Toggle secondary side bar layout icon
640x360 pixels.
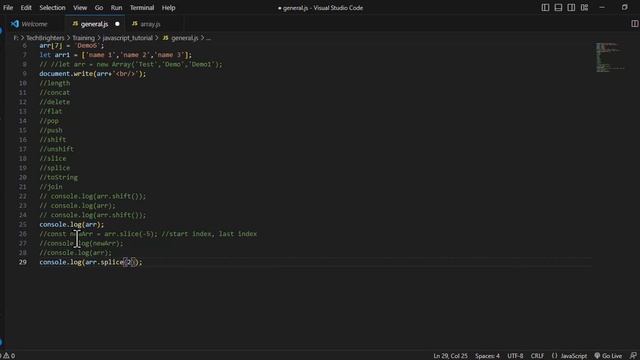click(571, 7)
